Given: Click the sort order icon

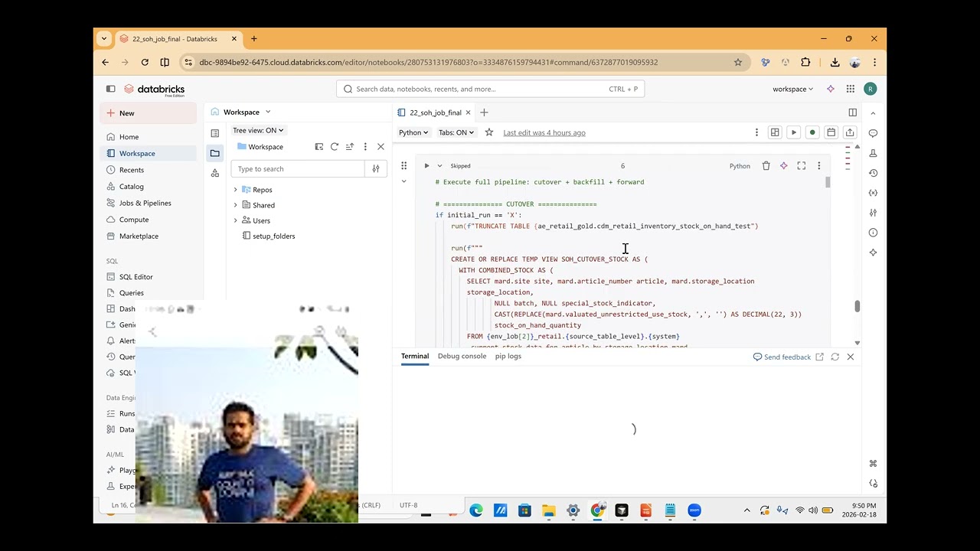Looking at the screenshot, I should click(x=350, y=146).
